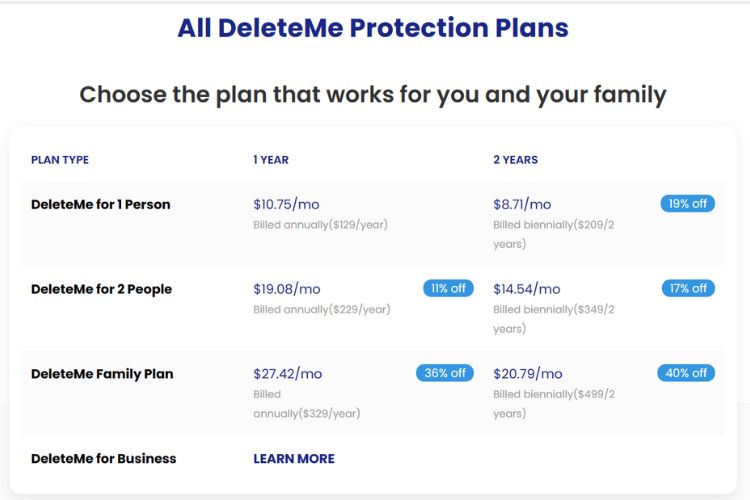
Task: Click the All DeleteMe Protection Plans heading
Action: point(373,28)
